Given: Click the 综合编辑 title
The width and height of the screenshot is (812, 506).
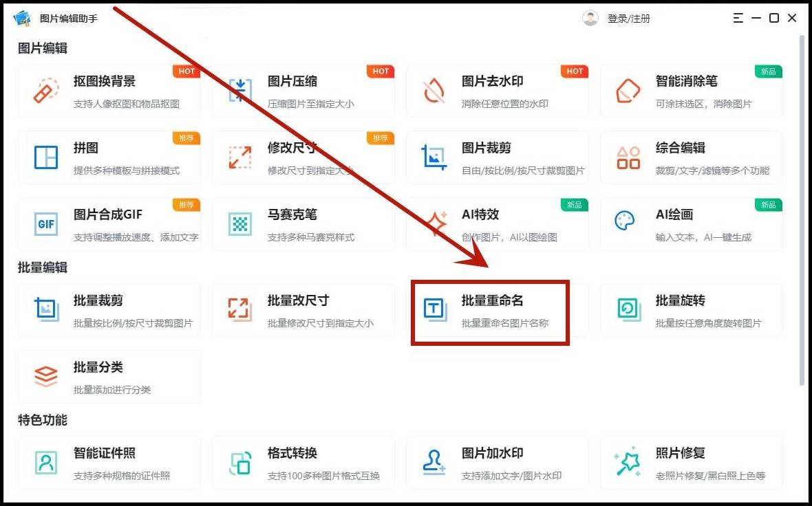Looking at the screenshot, I should pyautogui.click(x=681, y=148).
